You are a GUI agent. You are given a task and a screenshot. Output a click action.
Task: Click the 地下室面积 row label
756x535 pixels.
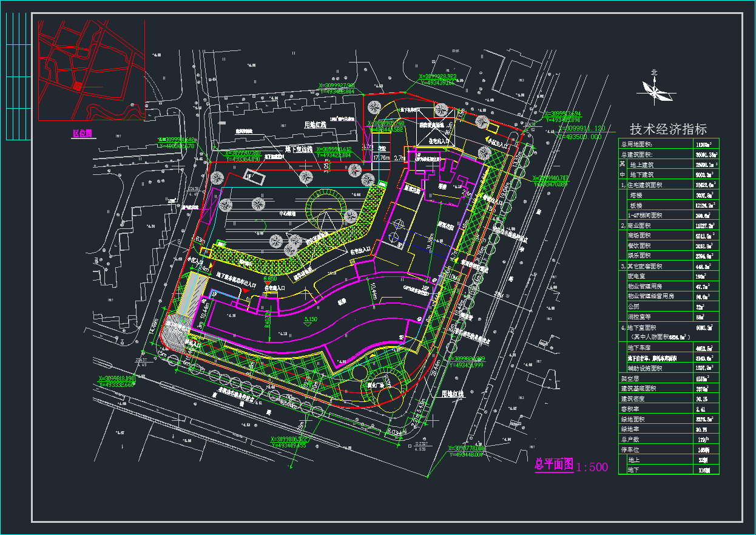[x=640, y=327]
